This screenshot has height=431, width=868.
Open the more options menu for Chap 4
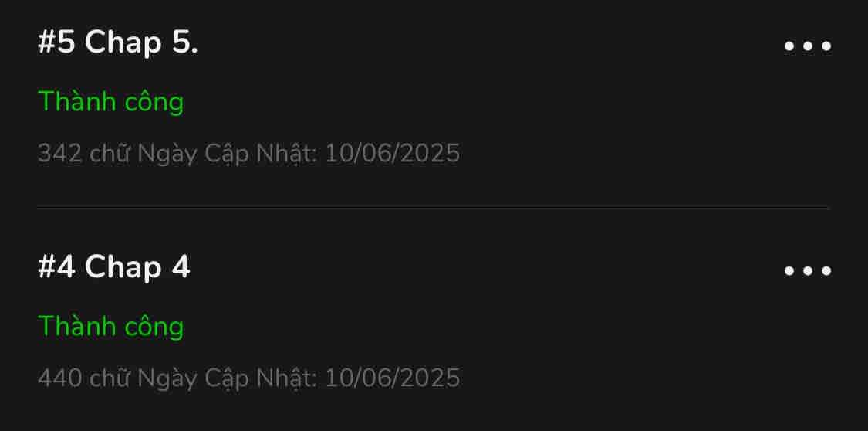[x=807, y=270]
